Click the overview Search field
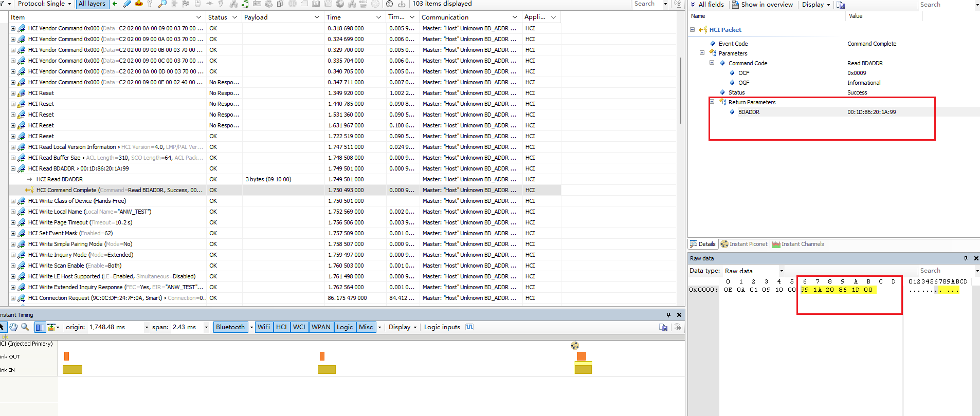 (647, 4)
